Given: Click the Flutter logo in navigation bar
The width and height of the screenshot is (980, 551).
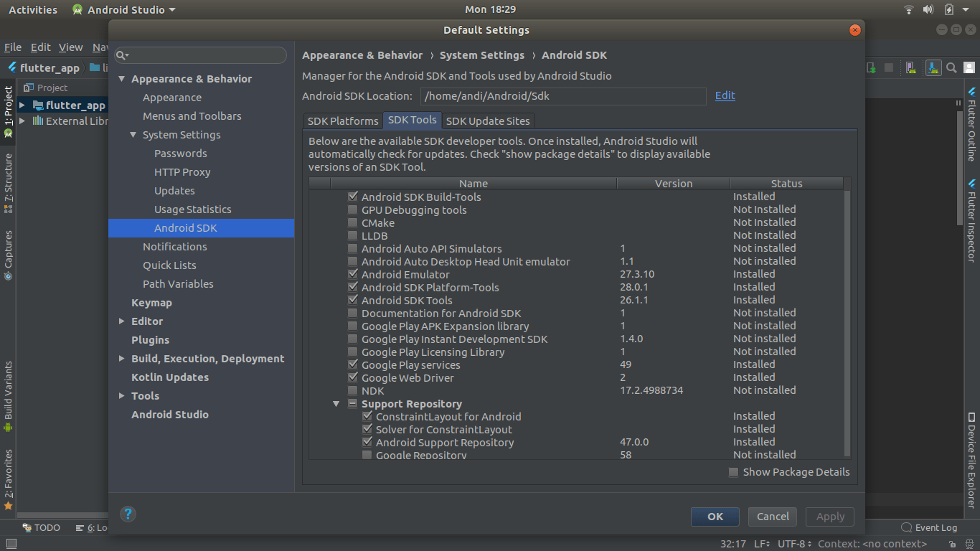Looking at the screenshot, I should point(12,67).
